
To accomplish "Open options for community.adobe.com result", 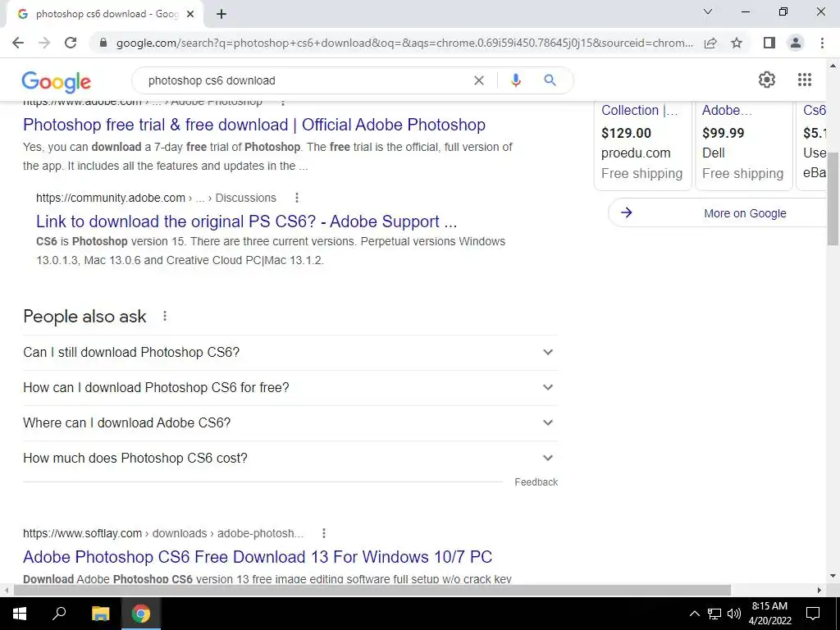I will pos(297,198).
